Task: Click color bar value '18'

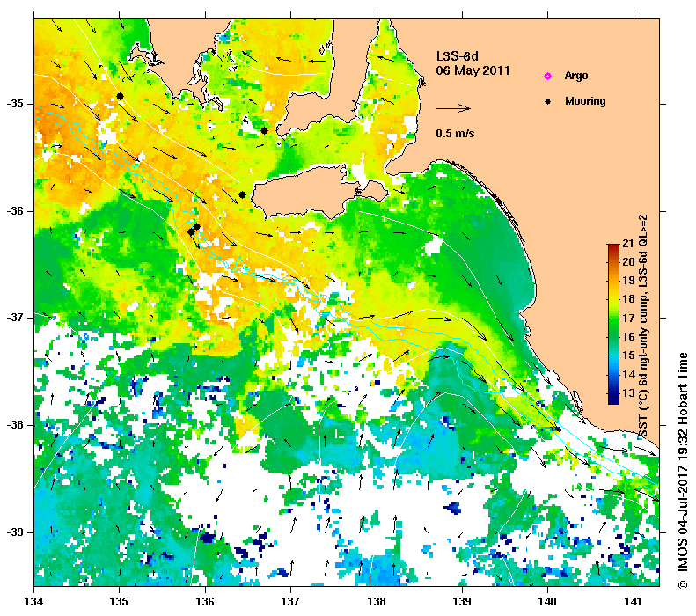Action: (628, 299)
